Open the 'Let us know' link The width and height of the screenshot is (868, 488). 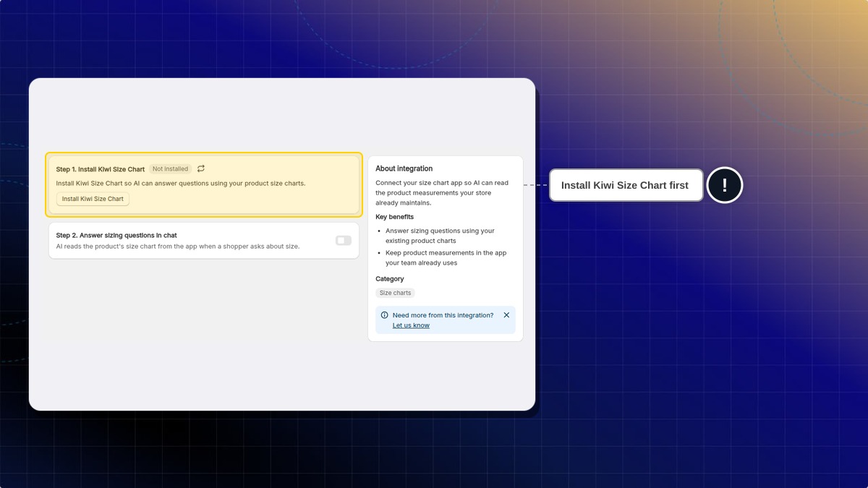click(411, 325)
